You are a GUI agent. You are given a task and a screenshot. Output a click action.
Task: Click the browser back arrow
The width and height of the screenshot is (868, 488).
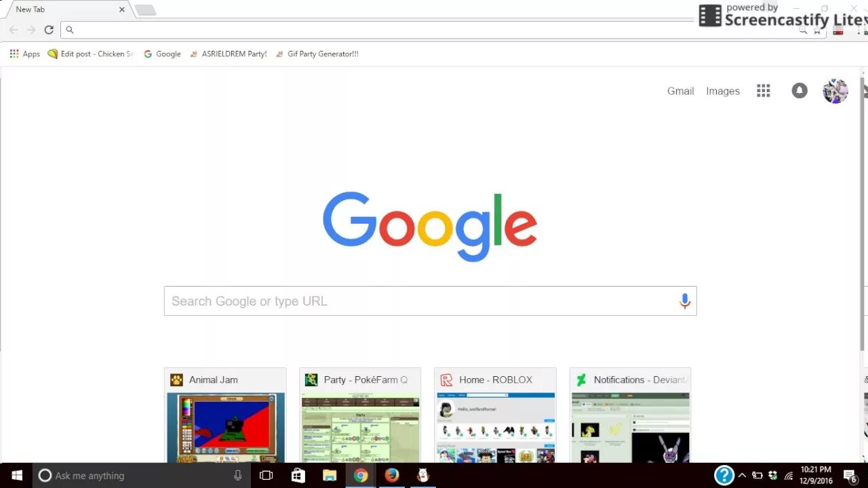14,30
